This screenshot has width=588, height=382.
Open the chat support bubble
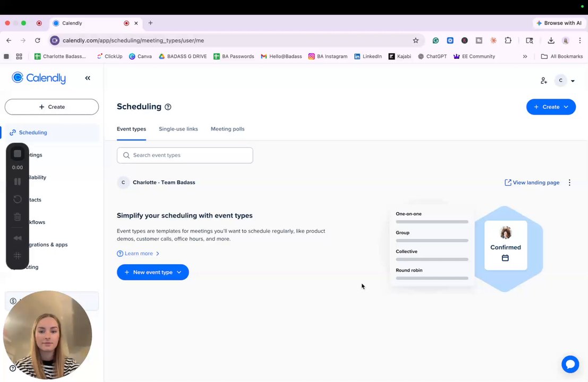coord(570,364)
